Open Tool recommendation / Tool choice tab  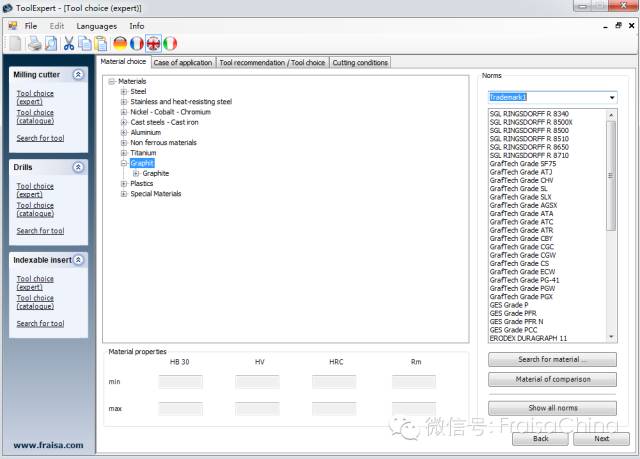[x=272, y=62]
